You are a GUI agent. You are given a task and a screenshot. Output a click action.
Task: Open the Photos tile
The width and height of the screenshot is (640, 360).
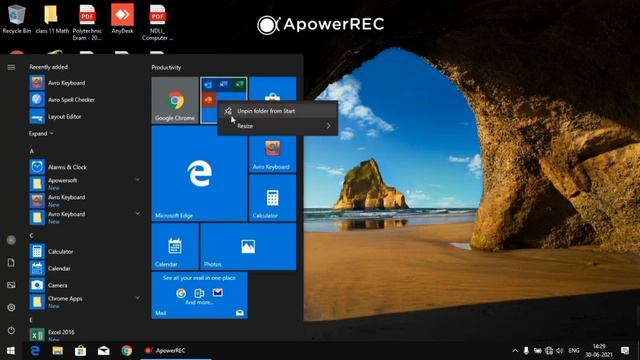pyautogui.click(x=248, y=247)
